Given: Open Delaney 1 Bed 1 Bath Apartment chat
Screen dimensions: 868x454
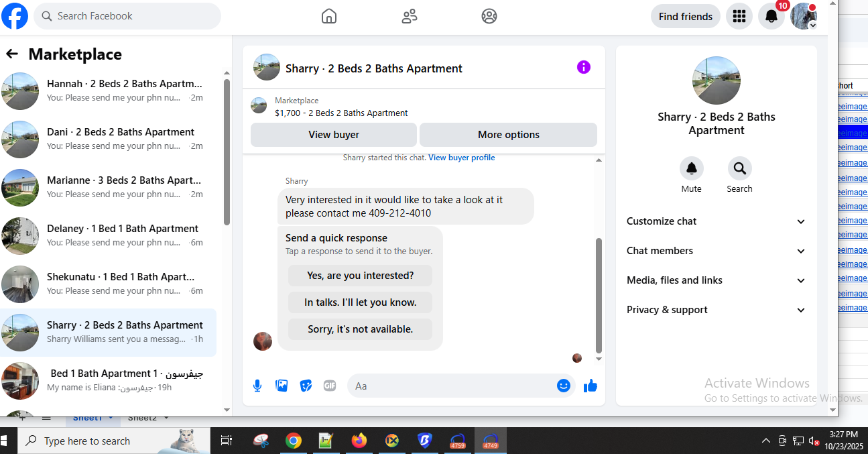Looking at the screenshot, I should (108, 236).
